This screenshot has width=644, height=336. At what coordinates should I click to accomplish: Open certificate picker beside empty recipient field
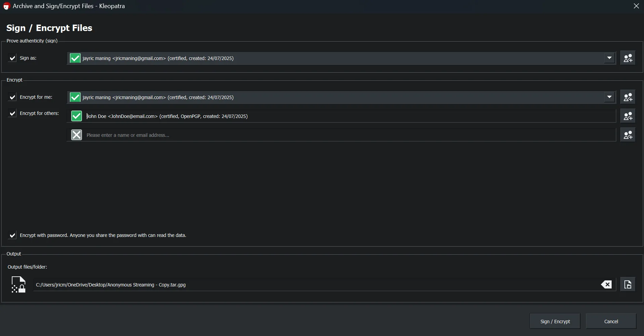click(628, 135)
